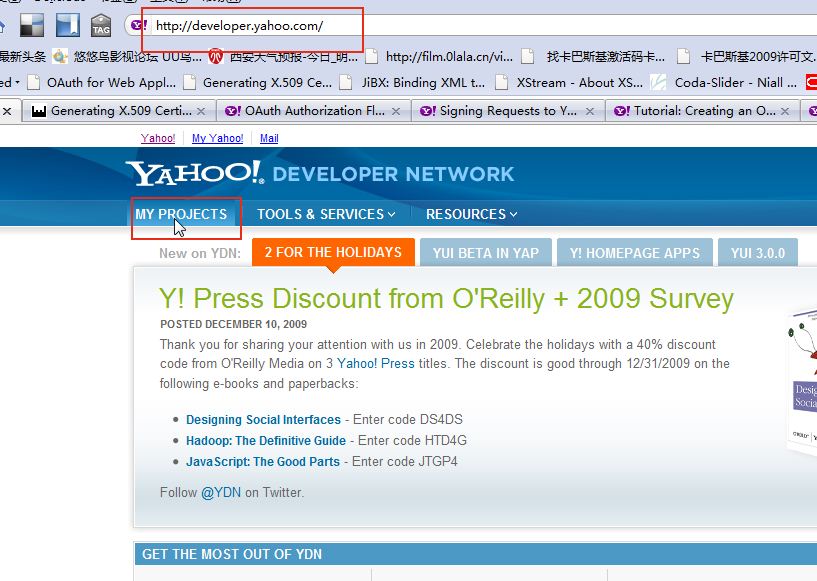The height and width of the screenshot is (581, 817).
Task: Click the POSTED DECEMBER 10, 2009 text
Action: (x=233, y=324)
